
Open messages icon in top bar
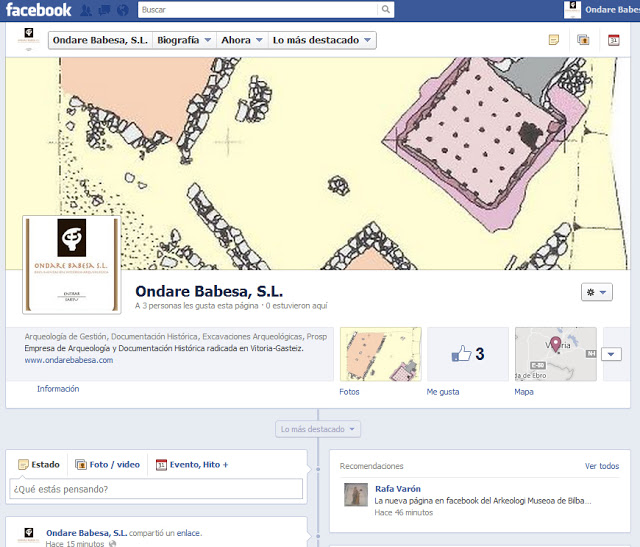[104, 10]
